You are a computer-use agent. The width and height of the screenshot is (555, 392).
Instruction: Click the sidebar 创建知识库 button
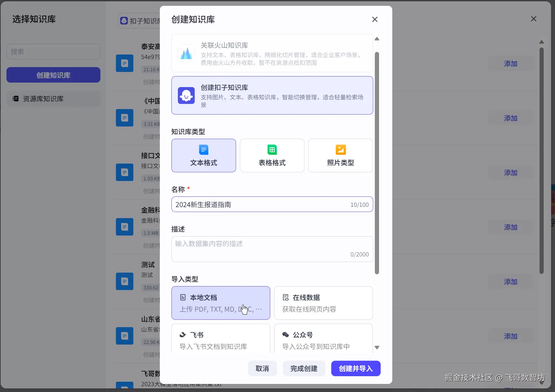(53, 75)
